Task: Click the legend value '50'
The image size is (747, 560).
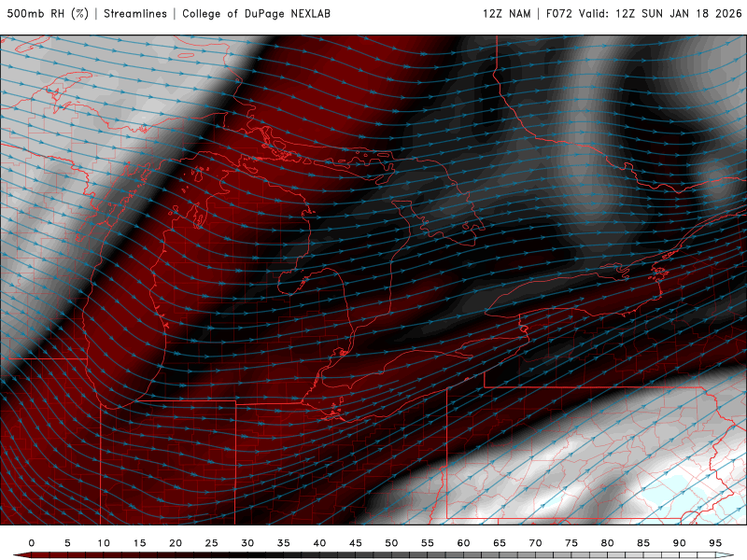Action: tap(391, 543)
